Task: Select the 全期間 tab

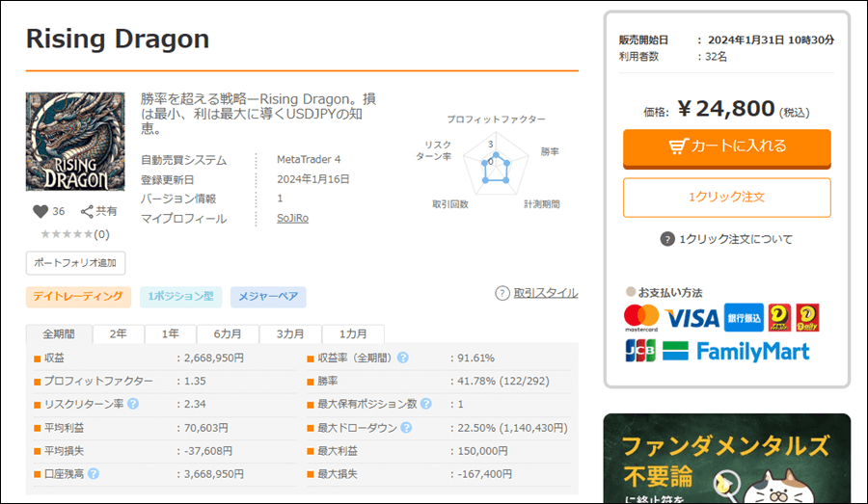Action: coord(59,333)
